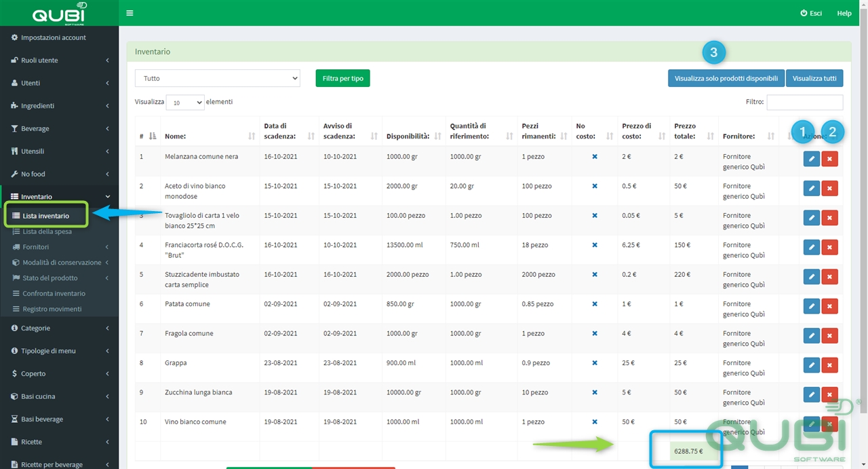The height and width of the screenshot is (469, 868).
Task: Focus the Filtro search field
Action: coord(805,102)
